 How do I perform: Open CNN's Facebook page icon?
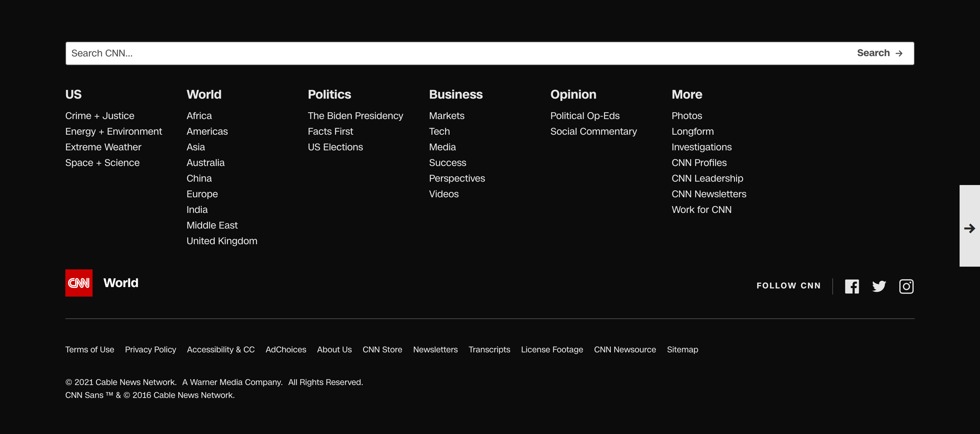852,286
